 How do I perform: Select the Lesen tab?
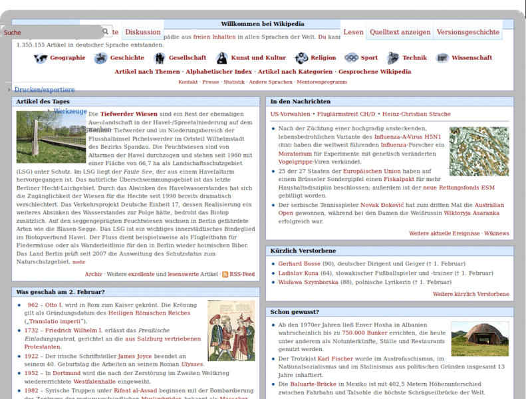point(353,32)
